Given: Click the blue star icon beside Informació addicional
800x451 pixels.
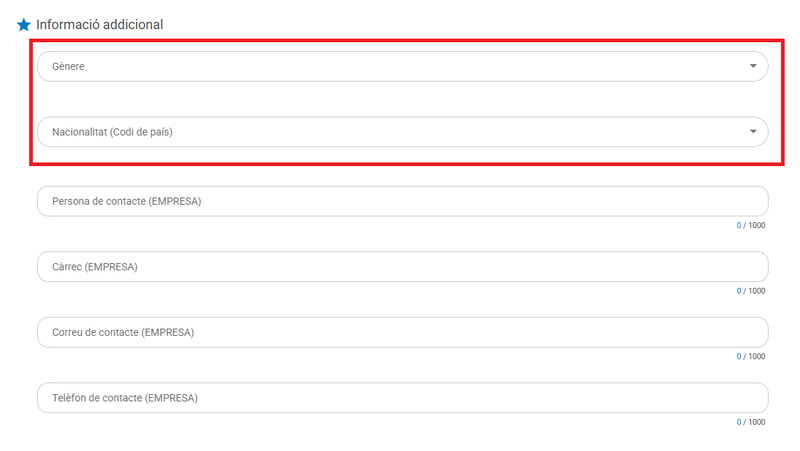Looking at the screenshot, I should 24,24.
